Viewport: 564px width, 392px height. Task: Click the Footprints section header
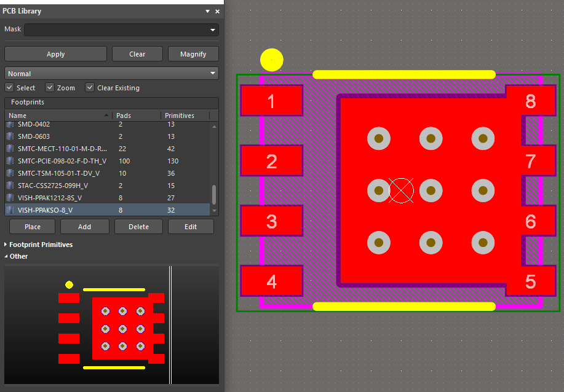click(111, 103)
